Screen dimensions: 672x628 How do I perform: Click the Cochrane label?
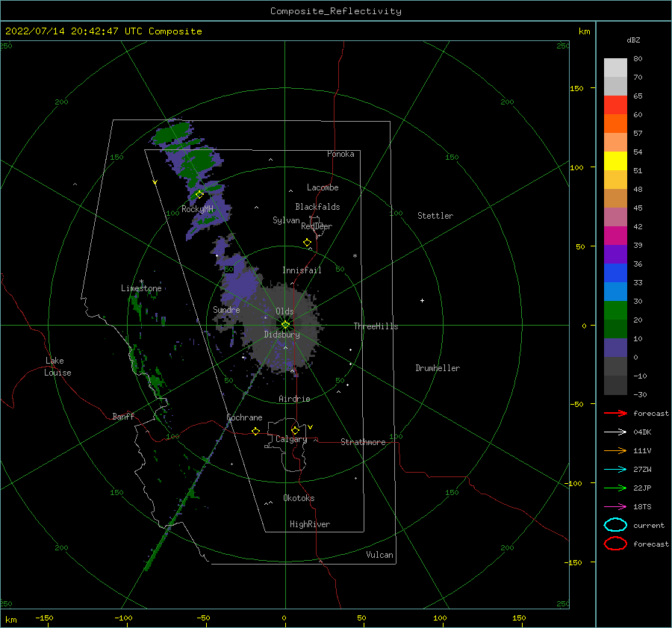click(244, 417)
